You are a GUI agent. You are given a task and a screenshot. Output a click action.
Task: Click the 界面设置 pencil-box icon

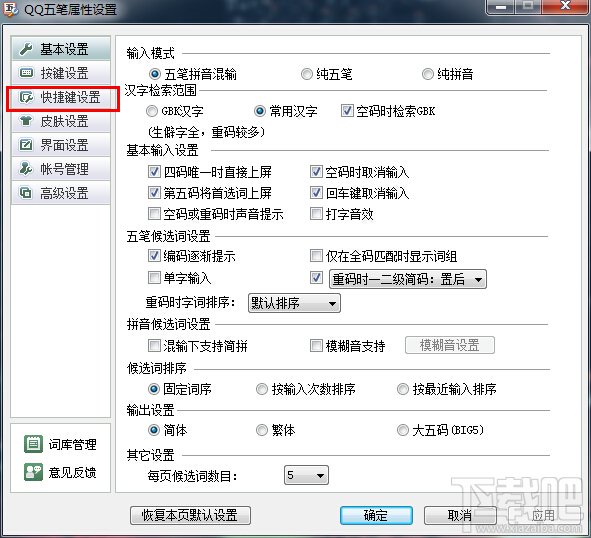26,145
